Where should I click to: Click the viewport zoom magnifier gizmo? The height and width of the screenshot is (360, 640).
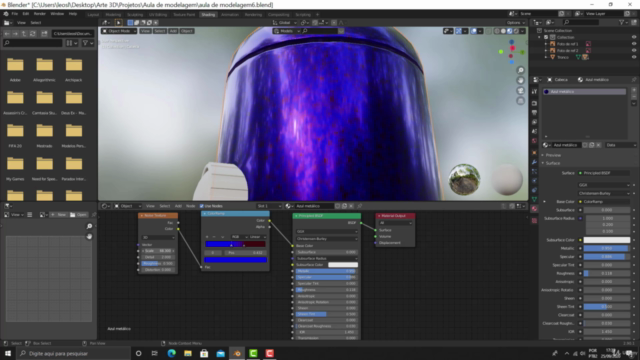point(520,70)
